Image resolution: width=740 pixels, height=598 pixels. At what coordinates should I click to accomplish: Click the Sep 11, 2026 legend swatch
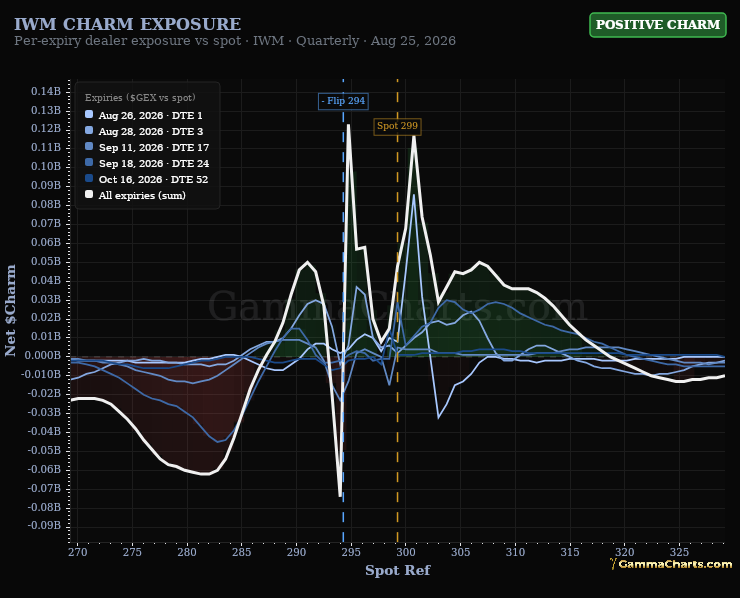(89, 147)
